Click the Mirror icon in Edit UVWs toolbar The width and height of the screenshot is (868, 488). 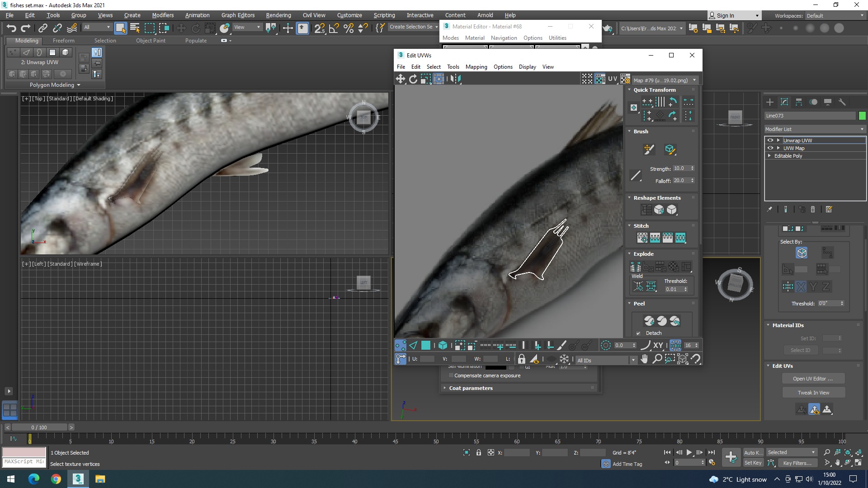tap(456, 79)
